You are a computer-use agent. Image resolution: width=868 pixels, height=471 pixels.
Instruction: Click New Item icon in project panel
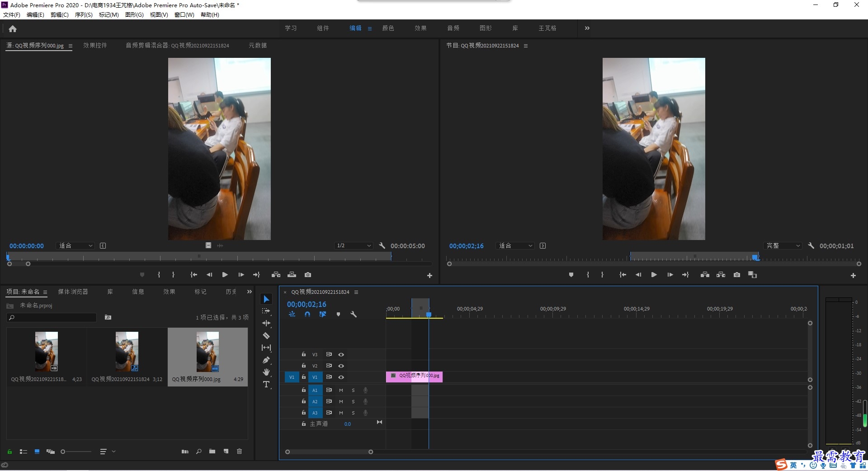pos(226,452)
